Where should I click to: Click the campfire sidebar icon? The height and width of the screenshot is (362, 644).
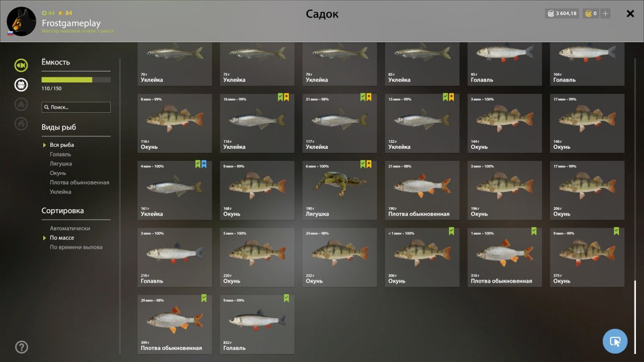pyautogui.click(x=21, y=104)
